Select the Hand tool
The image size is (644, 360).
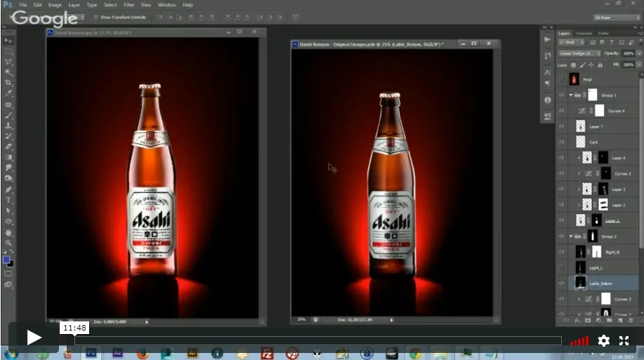(8, 232)
